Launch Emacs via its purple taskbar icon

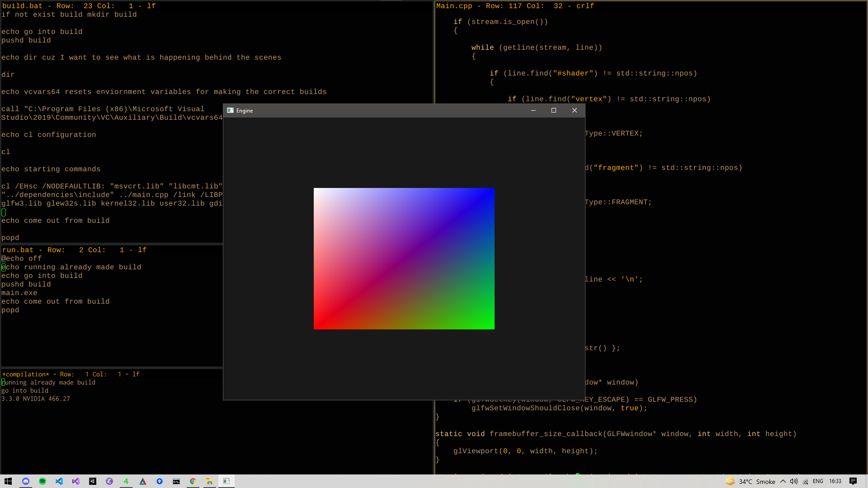[109, 481]
